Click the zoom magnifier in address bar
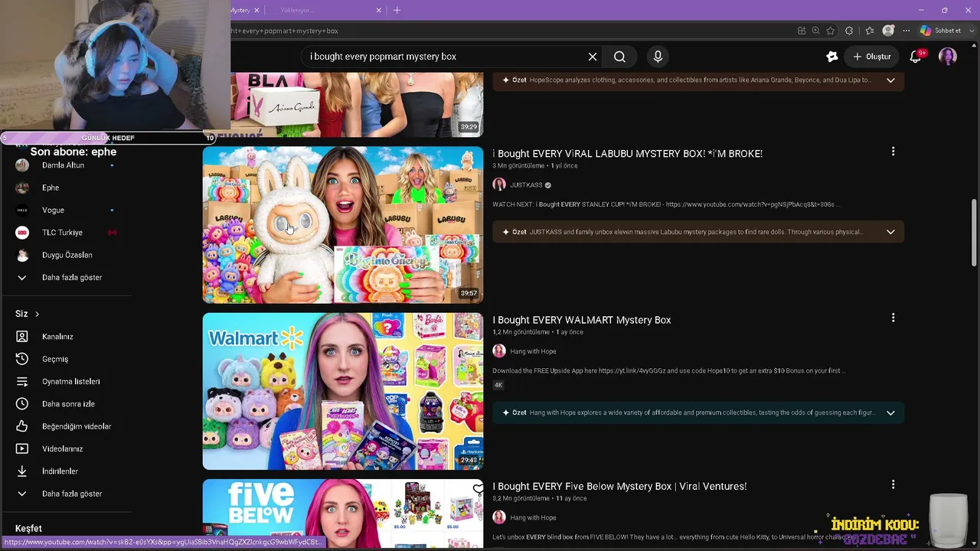This screenshot has height=551, width=980. tap(815, 31)
